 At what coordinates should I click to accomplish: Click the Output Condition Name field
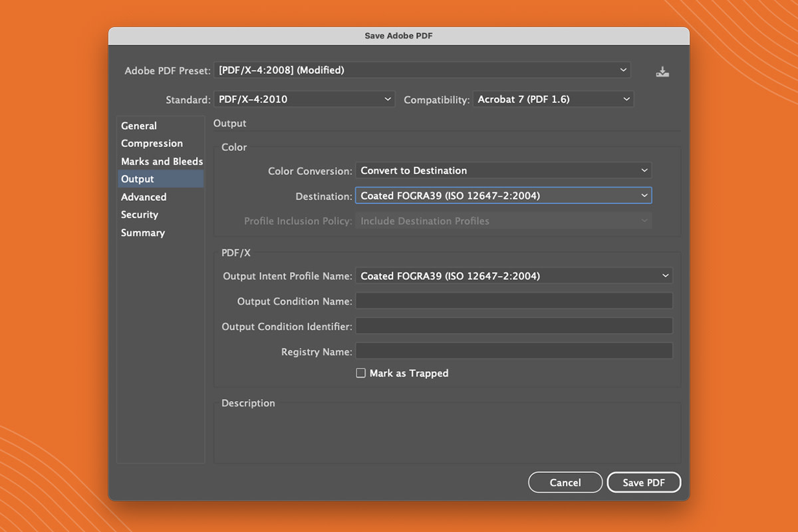[513, 301]
